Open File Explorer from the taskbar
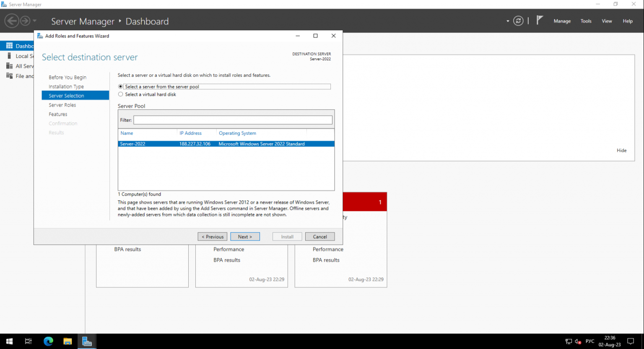This screenshot has height=349, width=644. [x=68, y=341]
